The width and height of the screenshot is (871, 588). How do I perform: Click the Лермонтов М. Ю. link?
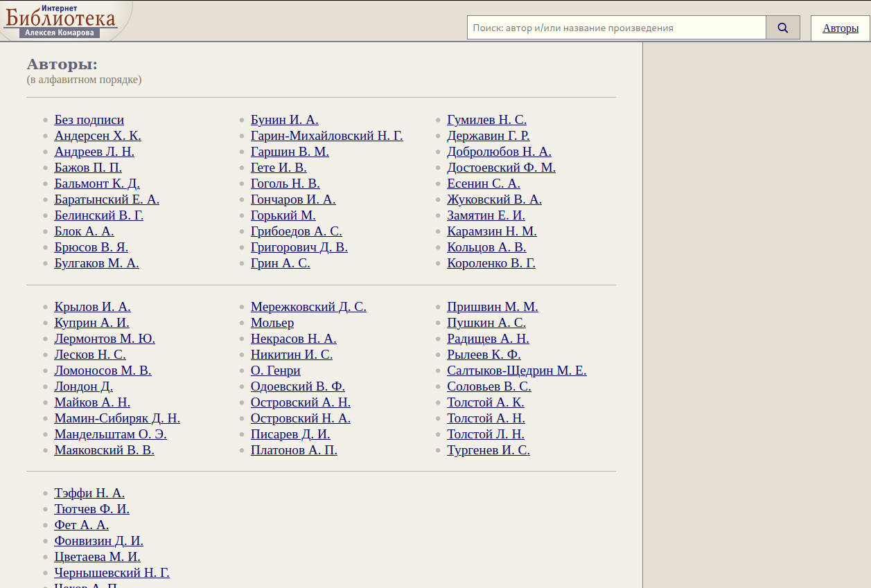105,339
